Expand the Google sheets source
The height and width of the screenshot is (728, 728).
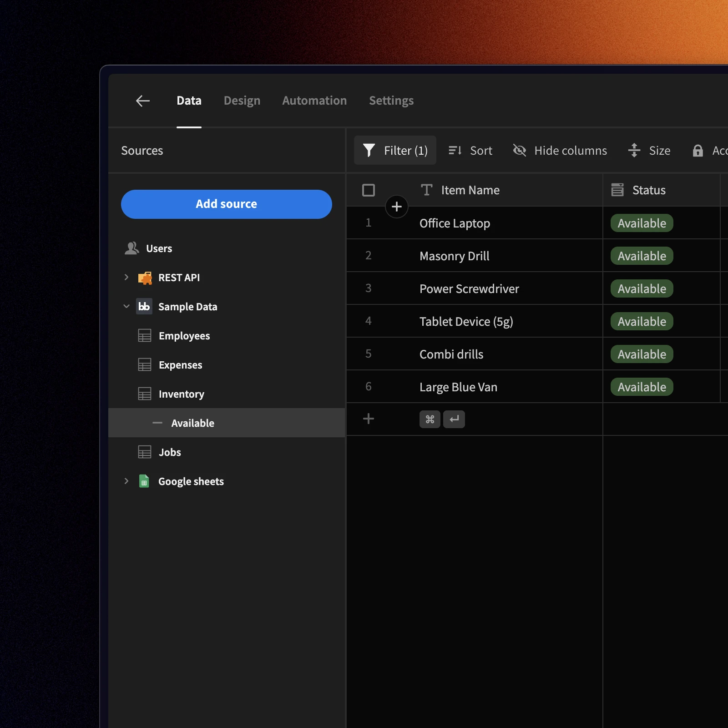pyautogui.click(x=126, y=481)
